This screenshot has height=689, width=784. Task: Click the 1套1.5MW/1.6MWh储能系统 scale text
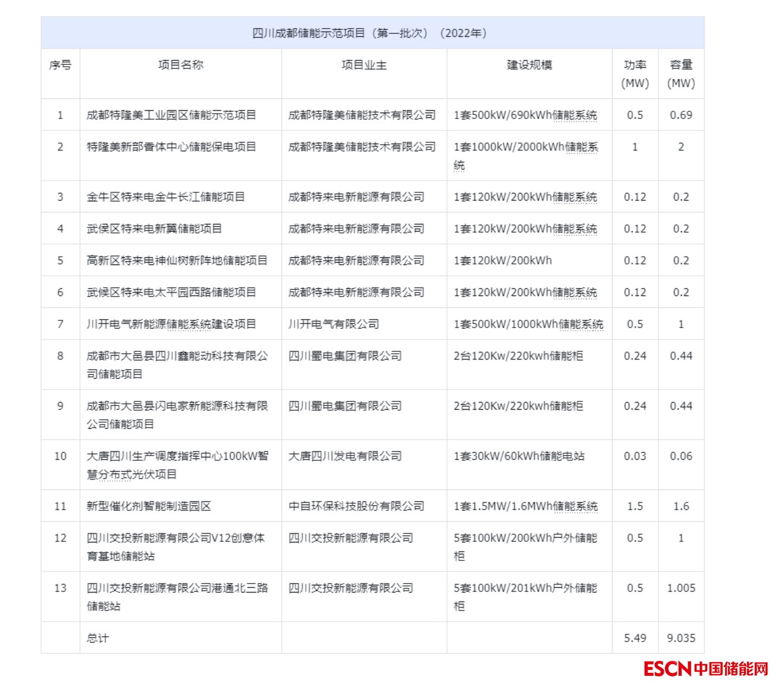click(525, 506)
